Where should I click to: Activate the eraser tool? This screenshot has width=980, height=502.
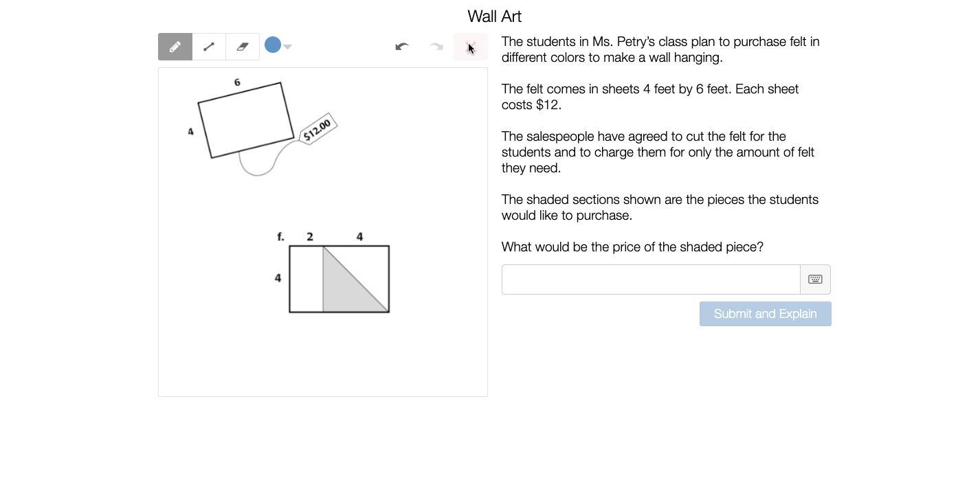pyautogui.click(x=243, y=47)
